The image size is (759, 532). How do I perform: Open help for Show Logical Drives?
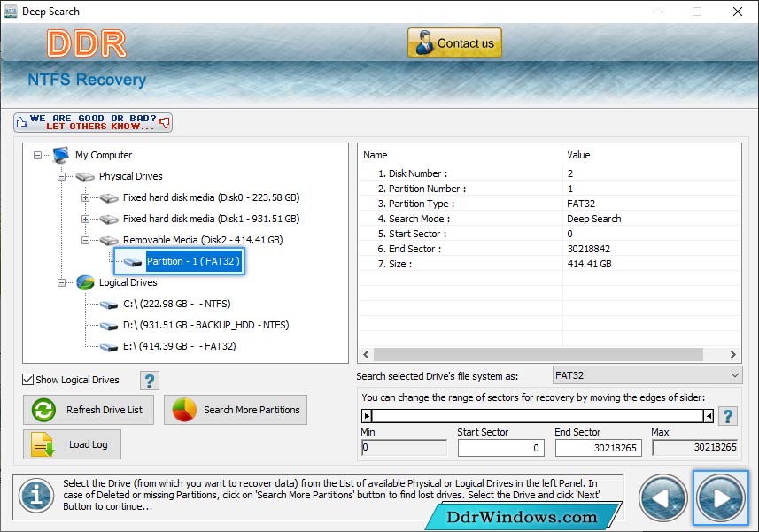click(150, 381)
